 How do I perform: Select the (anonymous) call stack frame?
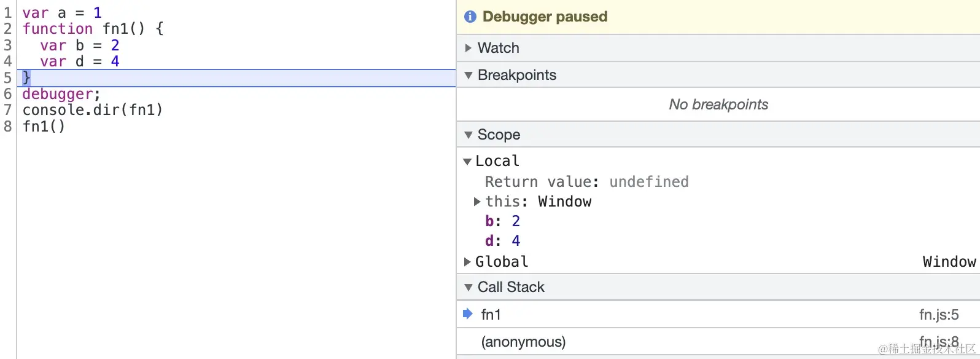523,342
